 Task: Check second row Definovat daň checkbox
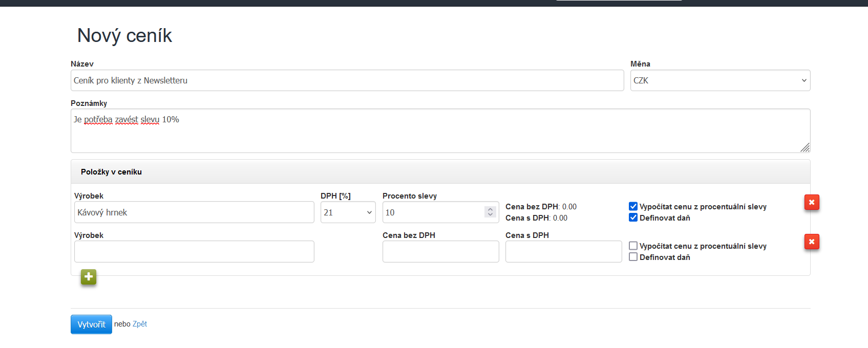633,257
